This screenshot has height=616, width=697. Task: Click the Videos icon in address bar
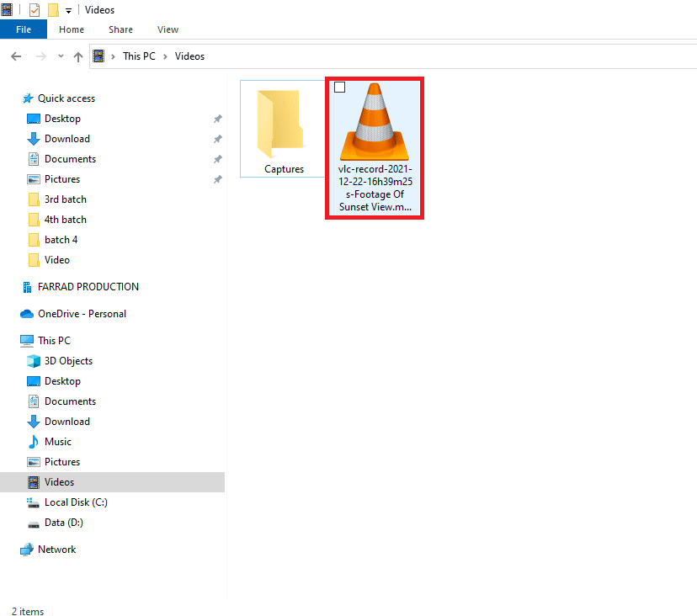(x=98, y=56)
